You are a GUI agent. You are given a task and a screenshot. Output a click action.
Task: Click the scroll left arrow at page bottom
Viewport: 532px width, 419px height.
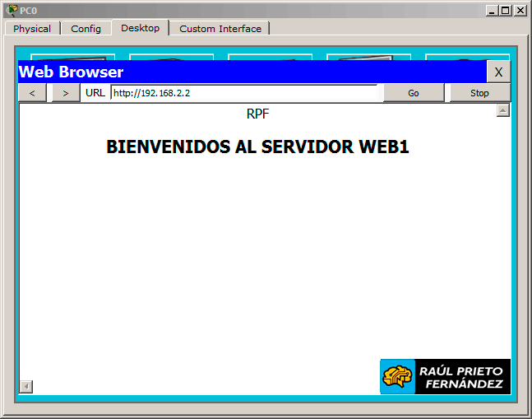26,386
